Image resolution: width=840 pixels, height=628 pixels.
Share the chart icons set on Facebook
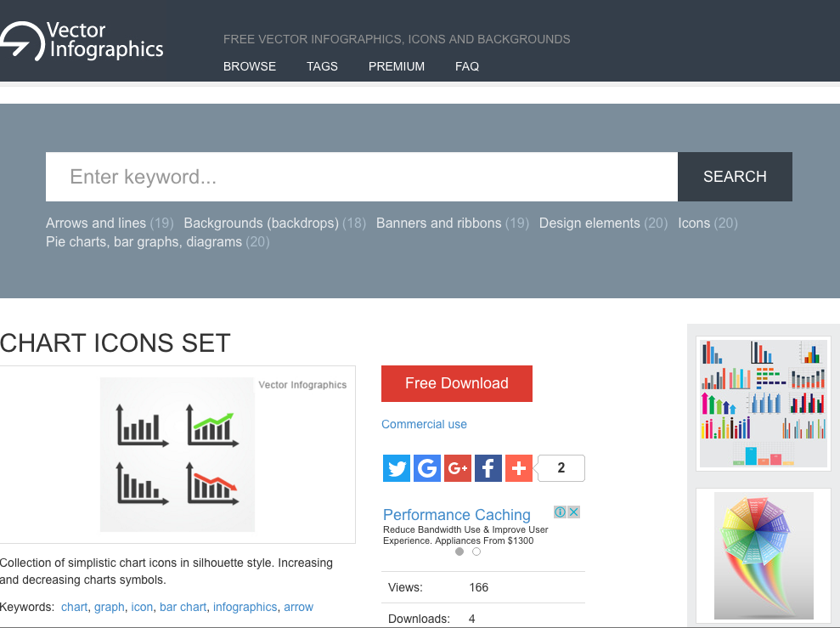[x=488, y=467]
